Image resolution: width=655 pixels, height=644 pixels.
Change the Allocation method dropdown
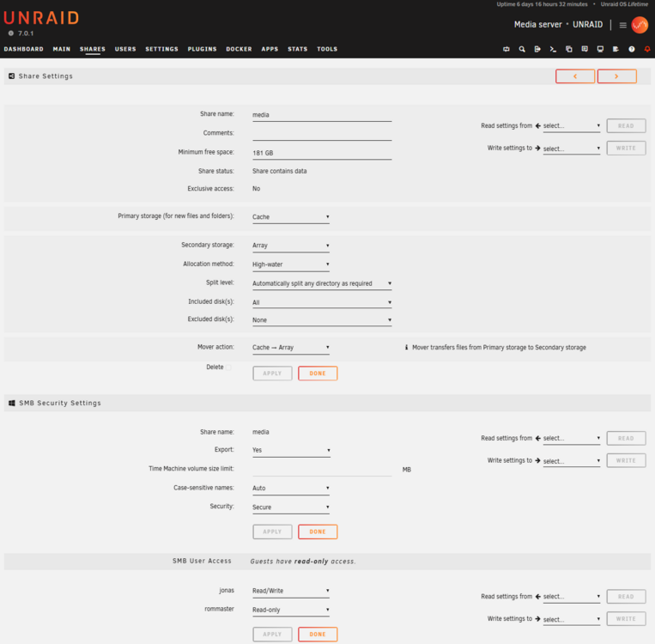pos(291,264)
